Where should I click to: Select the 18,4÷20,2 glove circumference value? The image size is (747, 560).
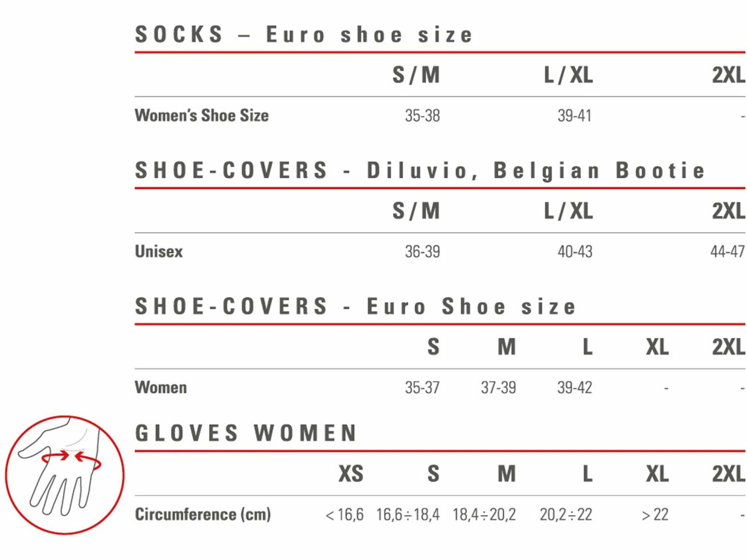pyautogui.click(x=484, y=515)
